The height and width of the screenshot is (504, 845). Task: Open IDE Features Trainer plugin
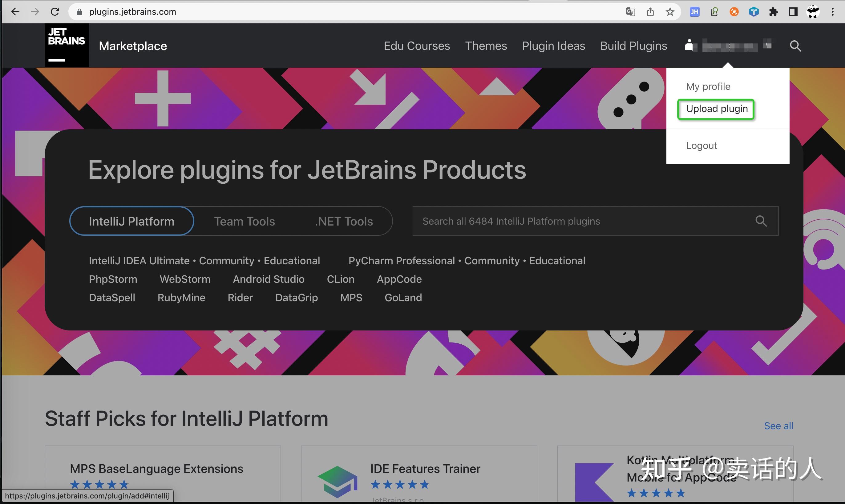coord(425,469)
